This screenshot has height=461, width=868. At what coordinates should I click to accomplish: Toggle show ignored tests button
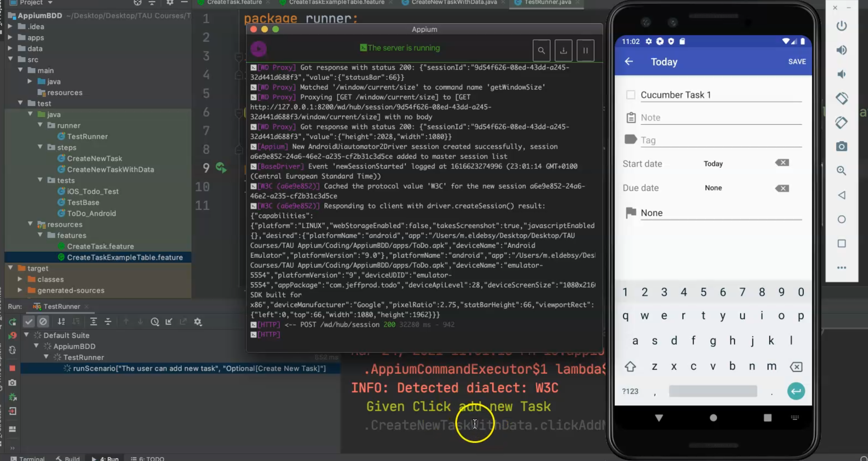pyautogui.click(x=43, y=322)
